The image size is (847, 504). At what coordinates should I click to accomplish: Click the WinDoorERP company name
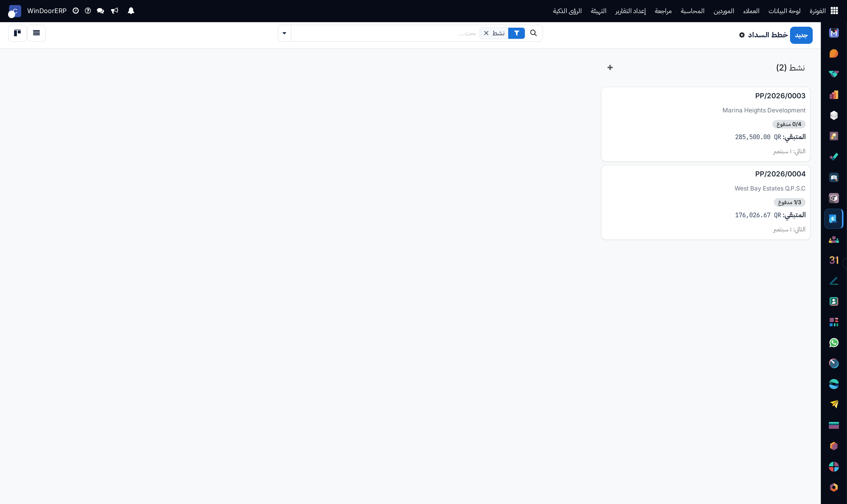[x=47, y=11]
